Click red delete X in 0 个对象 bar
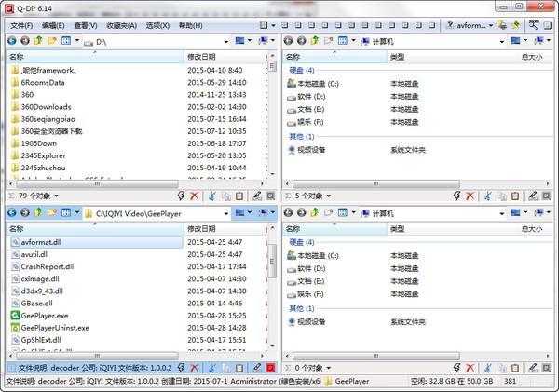 [470, 368]
